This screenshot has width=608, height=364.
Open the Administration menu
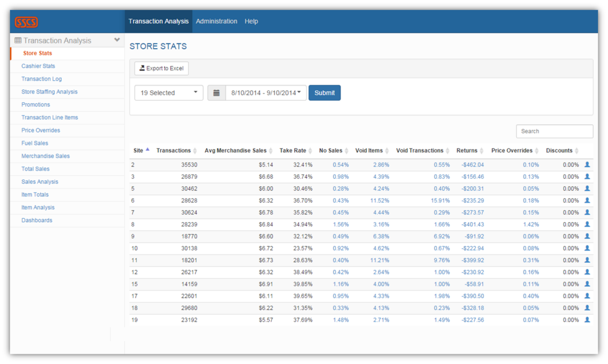(x=217, y=21)
